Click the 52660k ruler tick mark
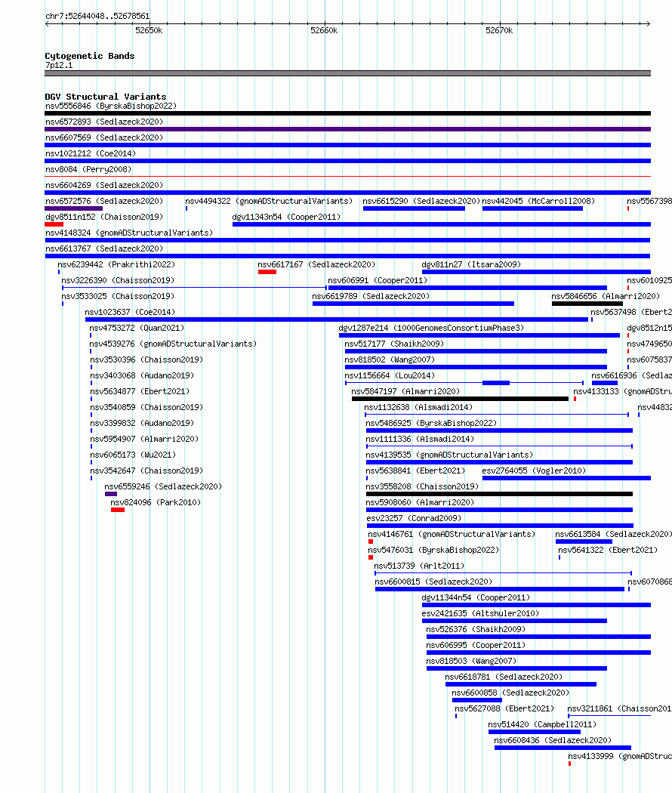 [325, 23]
